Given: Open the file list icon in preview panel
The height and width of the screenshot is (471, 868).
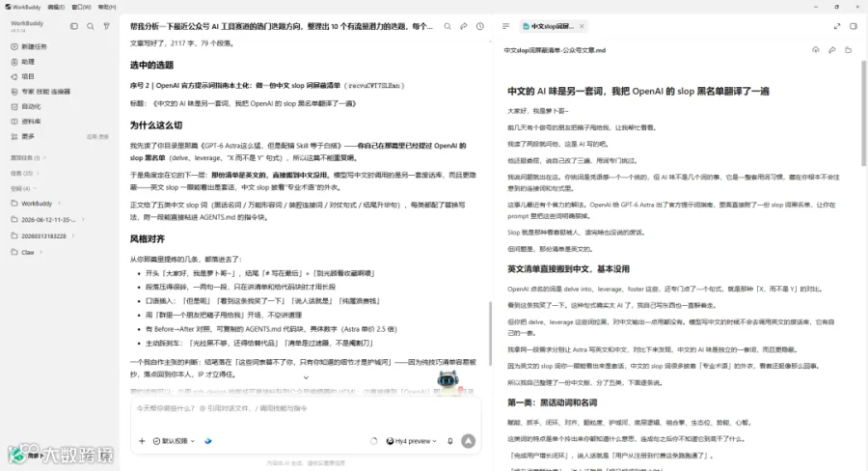Looking at the screenshot, I should (x=505, y=26).
